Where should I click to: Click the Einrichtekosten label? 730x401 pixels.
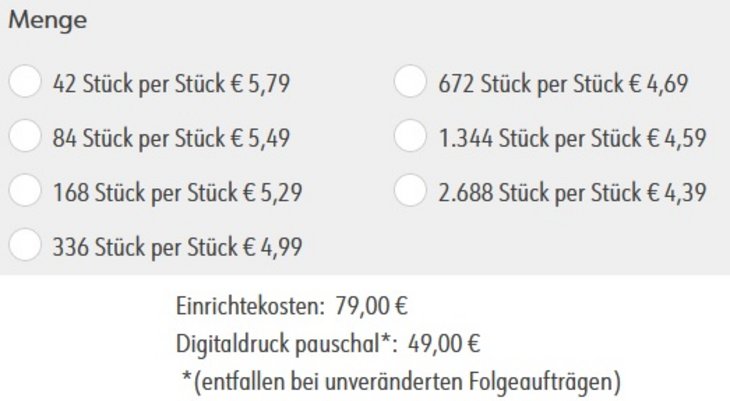pos(250,306)
